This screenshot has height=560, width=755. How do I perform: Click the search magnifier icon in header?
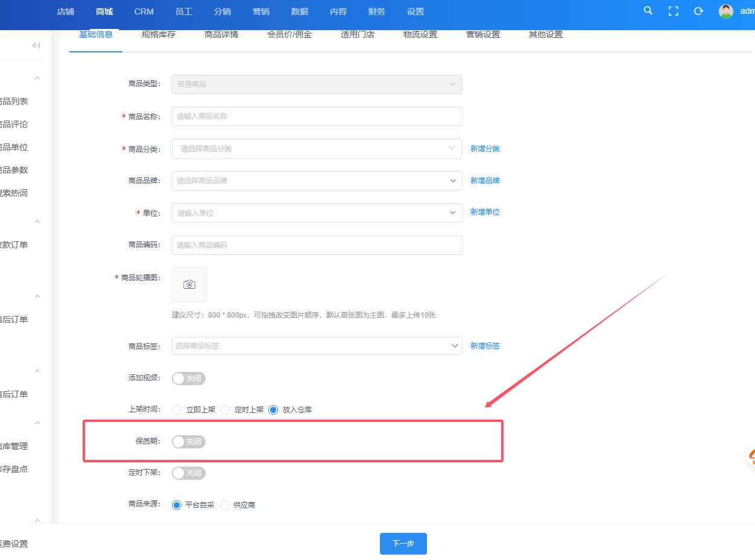(648, 11)
